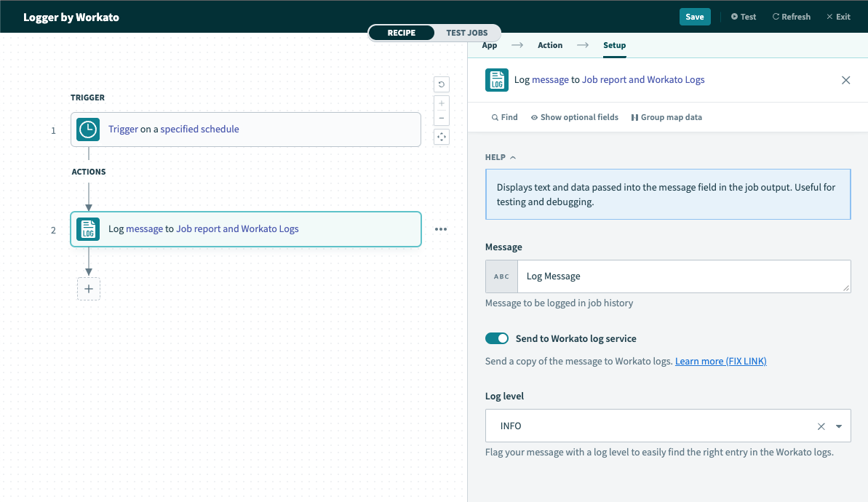Screen dimensions: 868x502
Task: Clear the INFO log level selection
Action: click(x=821, y=426)
